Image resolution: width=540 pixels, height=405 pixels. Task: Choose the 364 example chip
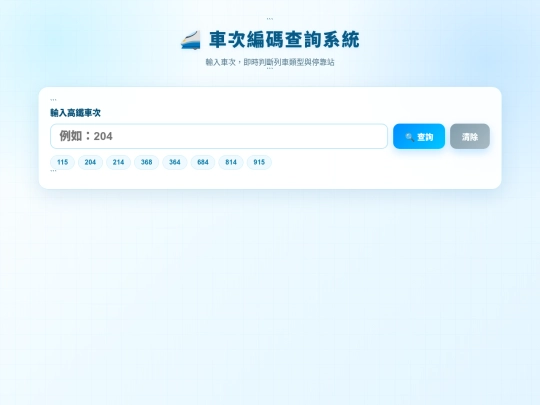tap(175, 162)
